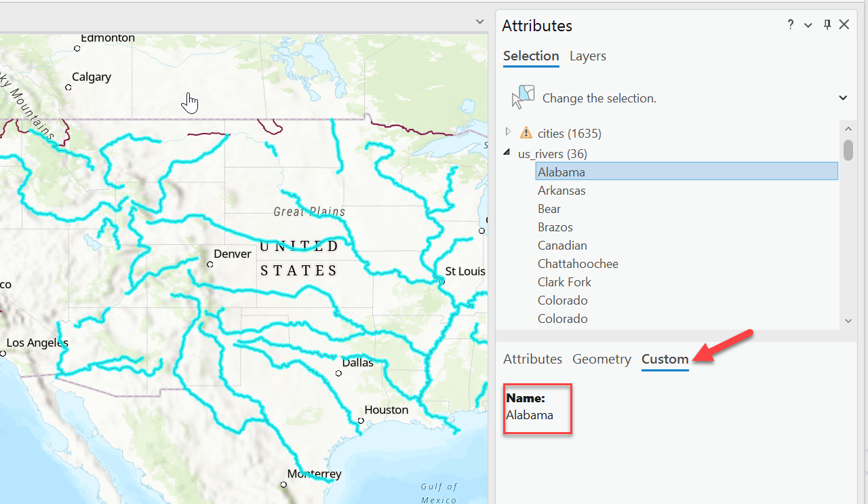
Task: Click the Brazos river entry
Action: 555,227
